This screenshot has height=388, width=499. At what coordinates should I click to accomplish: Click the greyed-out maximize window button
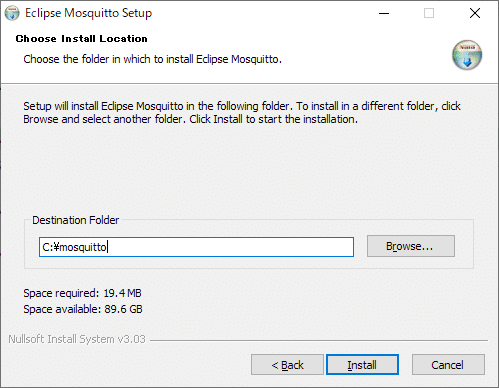point(429,13)
